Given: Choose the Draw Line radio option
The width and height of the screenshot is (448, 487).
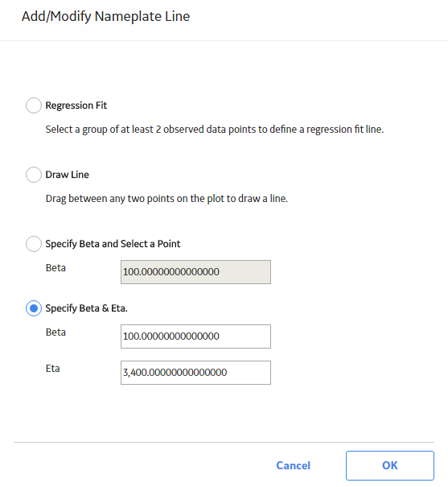Looking at the screenshot, I should [34, 175].
